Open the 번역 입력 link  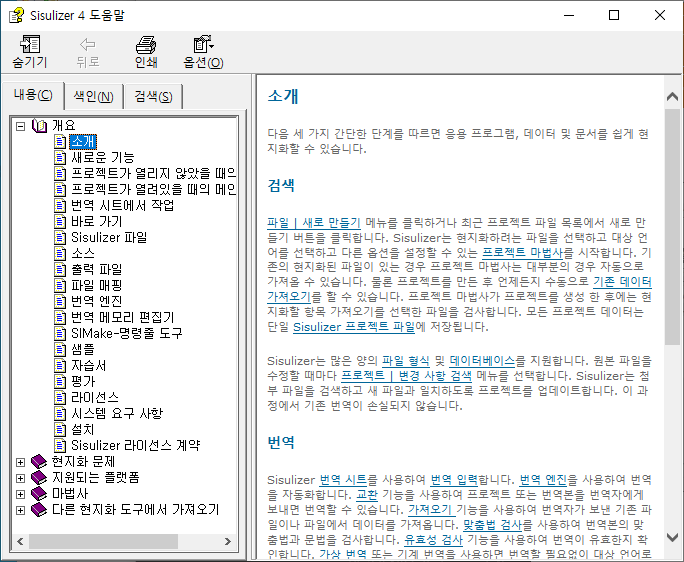pos(454,480)
